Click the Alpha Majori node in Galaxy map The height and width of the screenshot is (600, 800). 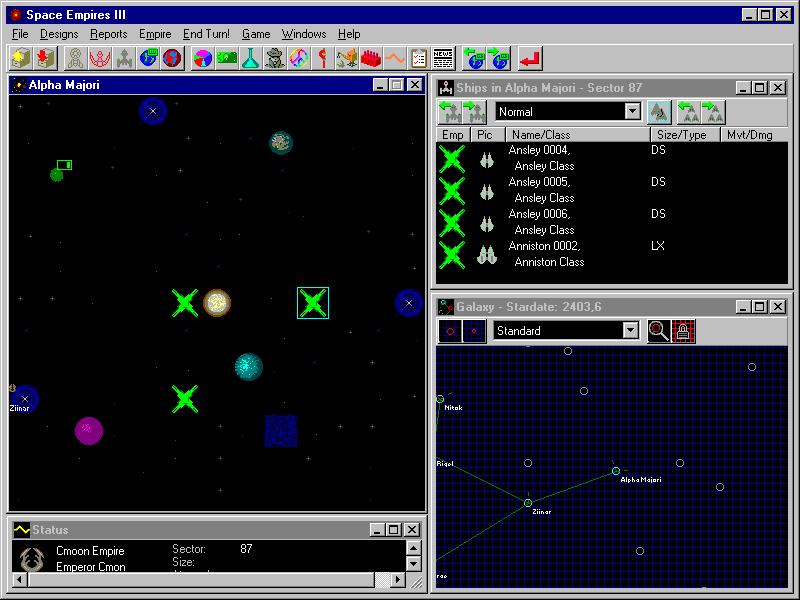(x=616, y=471)
